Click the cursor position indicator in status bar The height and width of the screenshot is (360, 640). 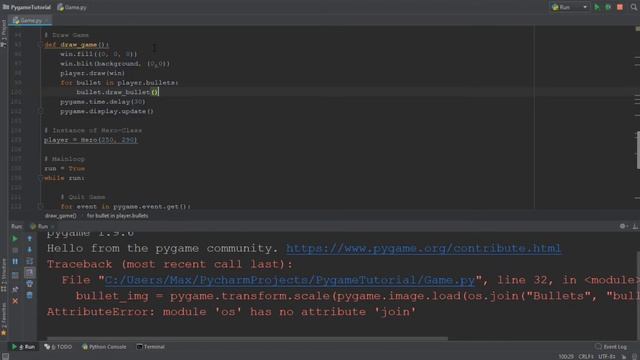click(566, 356)
